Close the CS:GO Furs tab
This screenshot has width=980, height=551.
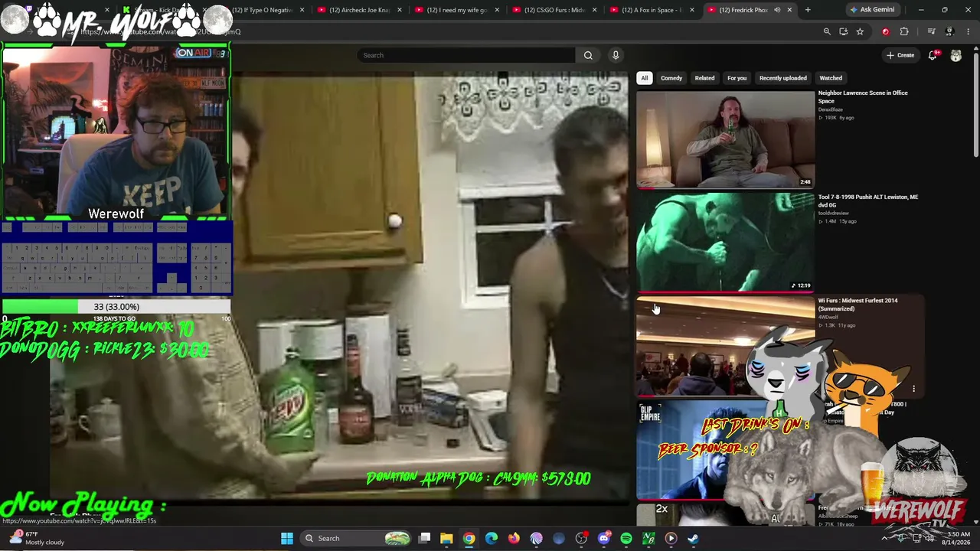[x=594, y=10]
